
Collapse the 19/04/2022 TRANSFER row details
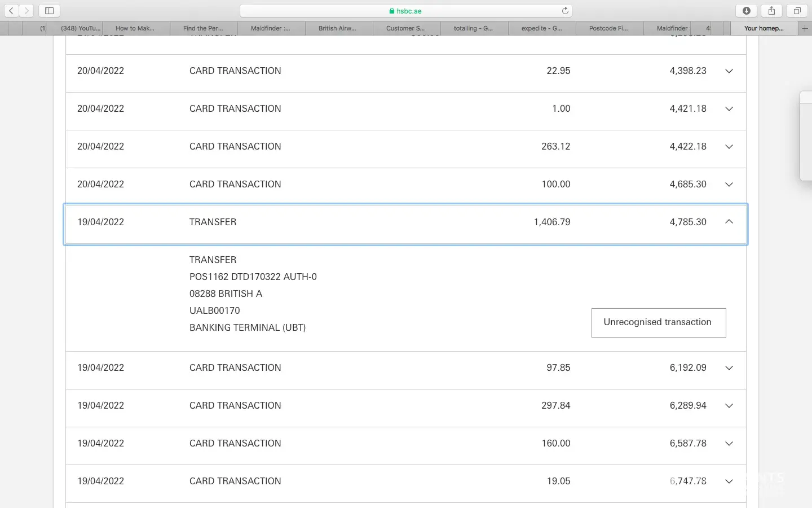(x=729, y=222)
